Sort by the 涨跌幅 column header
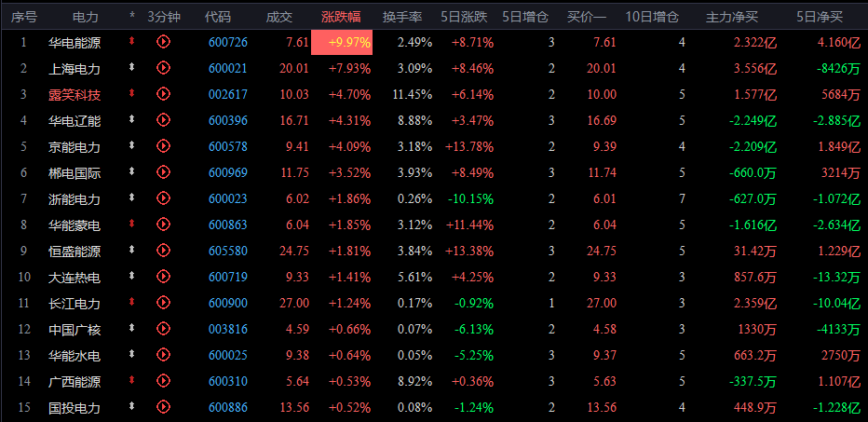 coord(341,17)
